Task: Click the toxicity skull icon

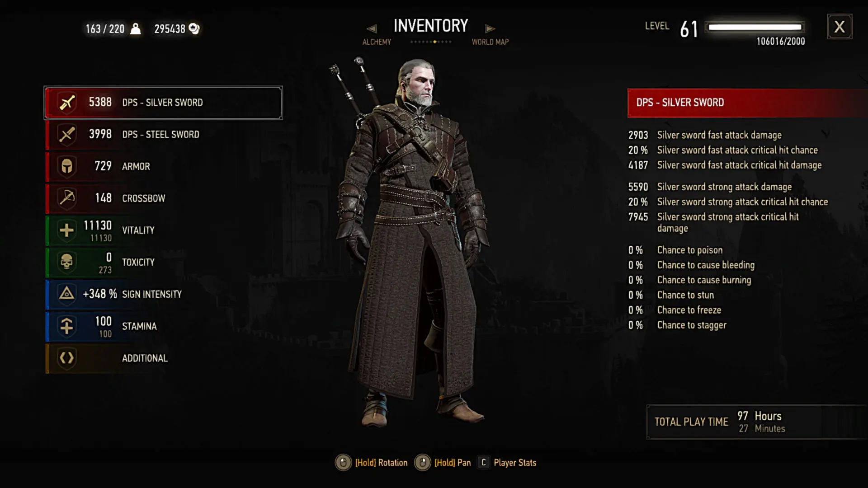Action: (67, 262)
